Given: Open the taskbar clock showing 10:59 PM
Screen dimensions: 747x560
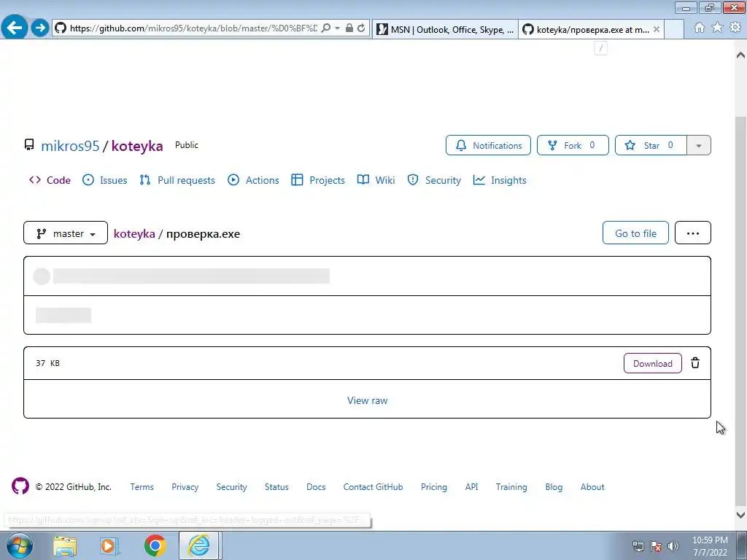Looking at the screenshot, I should click(x=710, y=545).
